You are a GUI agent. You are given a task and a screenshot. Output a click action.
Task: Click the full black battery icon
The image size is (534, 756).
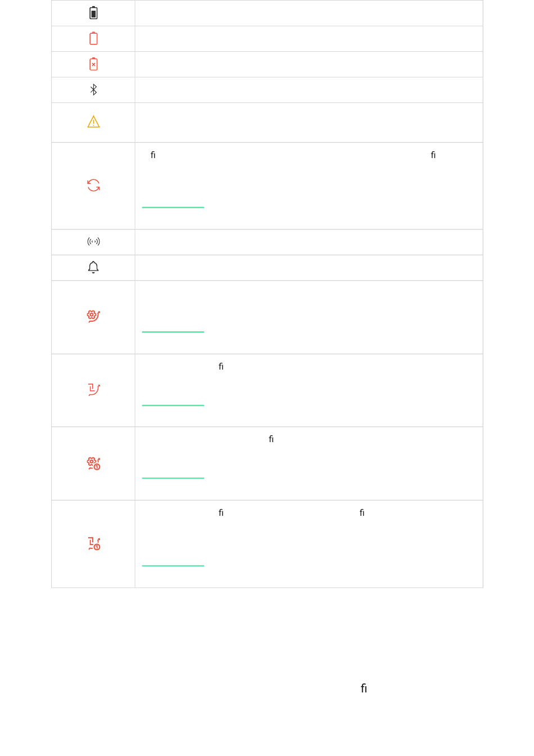point(93,13)
